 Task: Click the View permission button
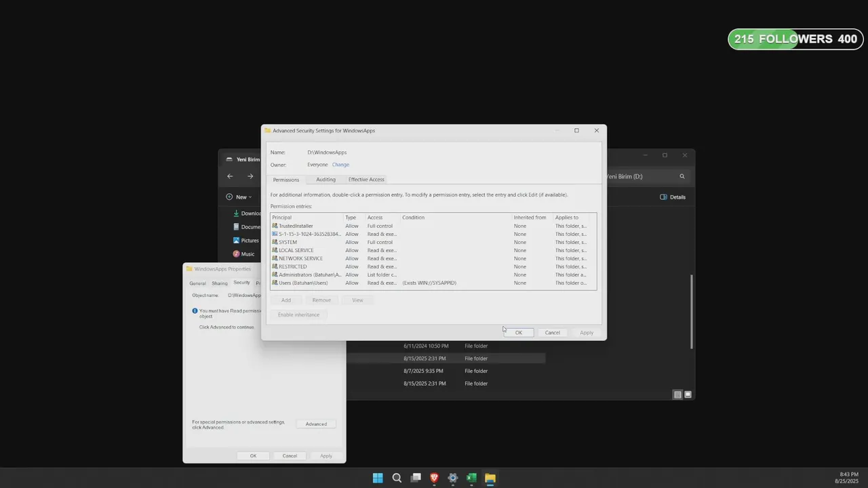(x=357, y=300)
